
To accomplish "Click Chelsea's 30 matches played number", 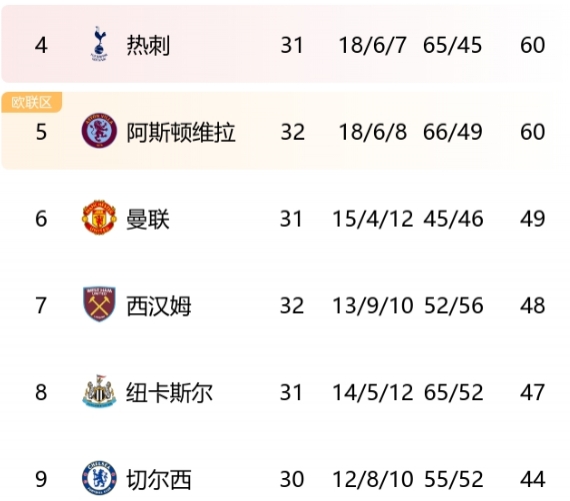I will [x=292, y=479].
